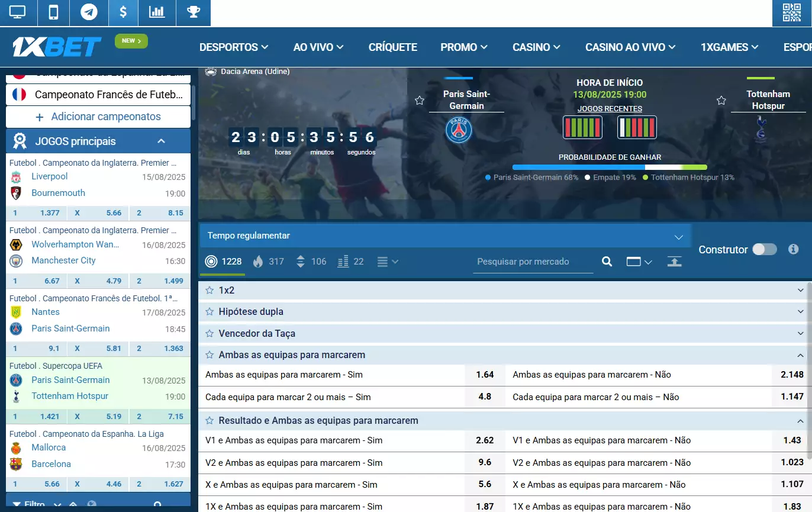The width and height of the screenshot is (812, 512).
Task: Click the win probability bar
Action: (609, 167)
